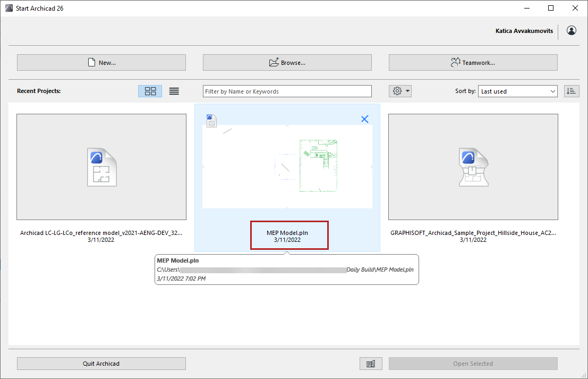Viewport: 588px width, 379px height.
Task: Click the Archicad LC-LG-LCo_reference model file name
Action: (101, 233)
